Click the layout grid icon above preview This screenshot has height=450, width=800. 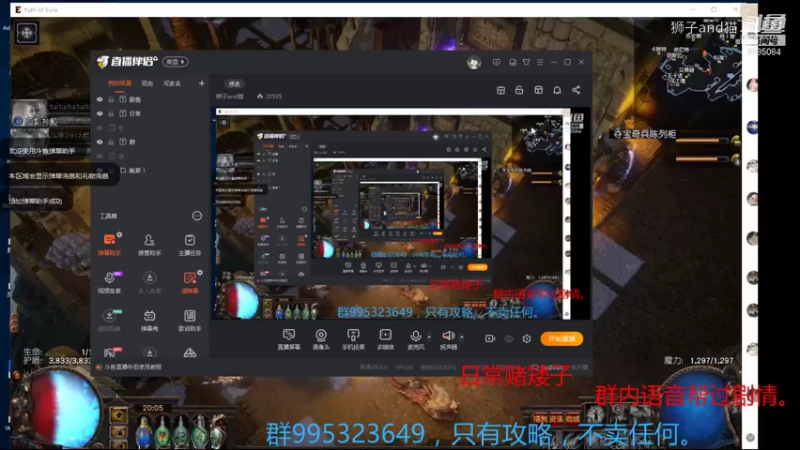coord(538,90)
